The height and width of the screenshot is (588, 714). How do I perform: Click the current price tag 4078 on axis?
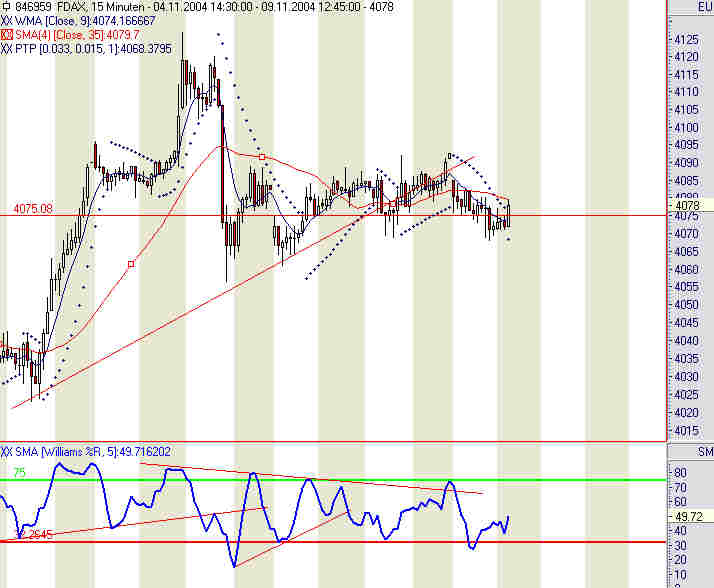[690, 205]
